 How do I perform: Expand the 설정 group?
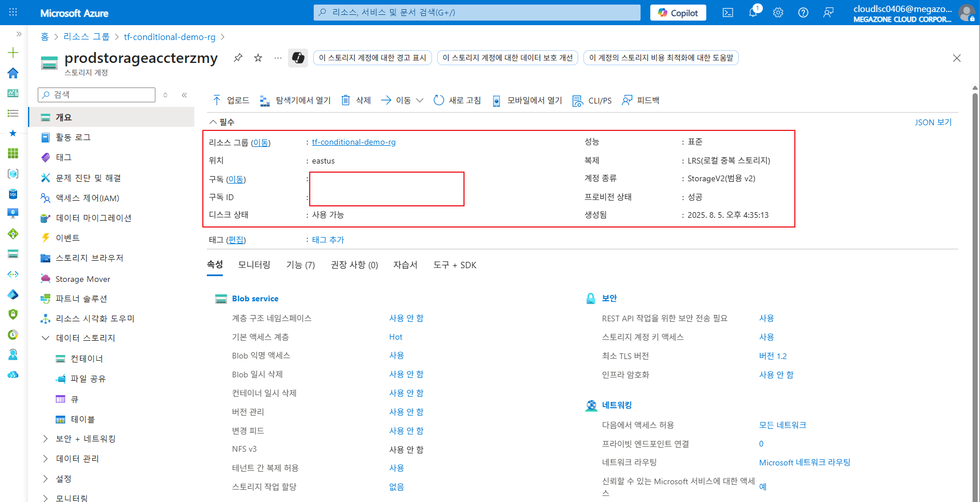coord(45,479)
